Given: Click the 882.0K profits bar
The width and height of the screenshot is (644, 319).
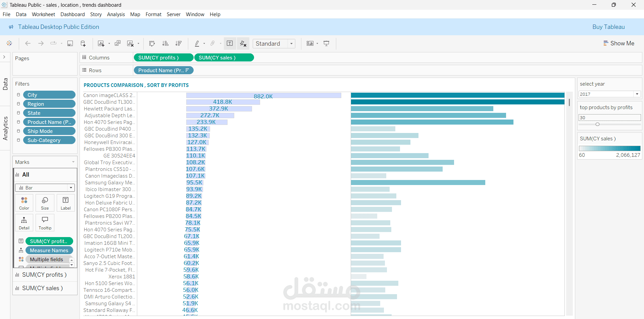Looking at the screenshot, I should click(263, 96).
